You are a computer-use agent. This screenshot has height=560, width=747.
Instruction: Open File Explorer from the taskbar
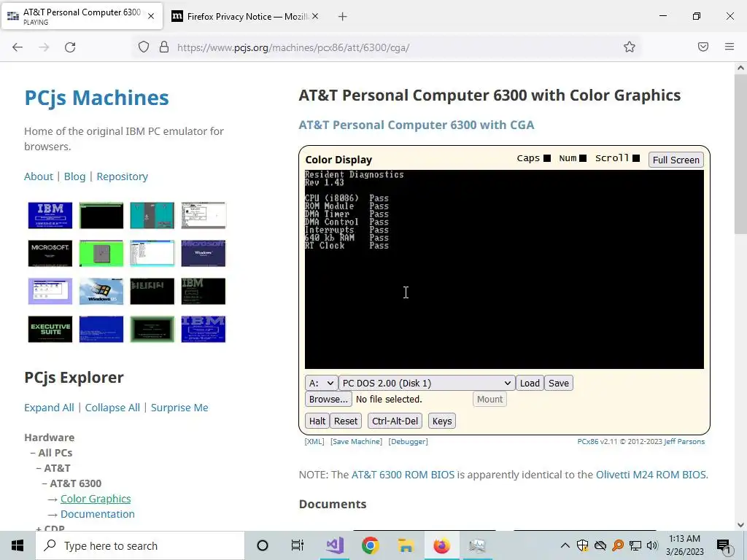click(406, 545)
